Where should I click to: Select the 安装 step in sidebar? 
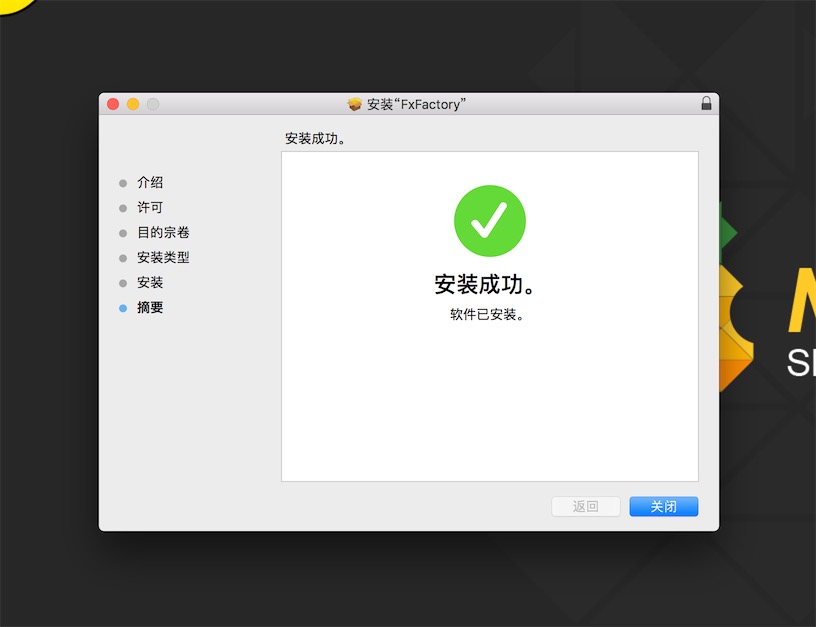[150, 283]
